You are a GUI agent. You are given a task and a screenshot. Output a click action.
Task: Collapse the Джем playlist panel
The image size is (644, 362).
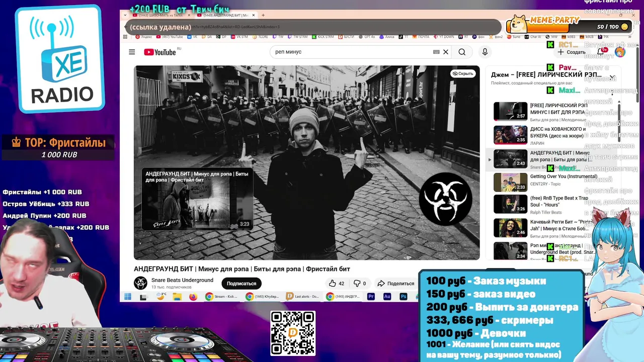pos(612,77)
